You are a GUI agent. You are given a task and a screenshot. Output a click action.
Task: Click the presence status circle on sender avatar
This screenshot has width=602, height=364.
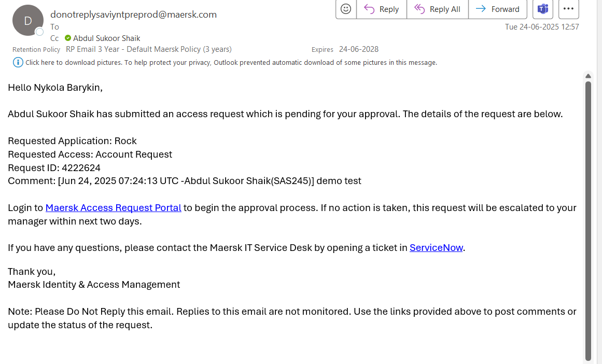coord(39,32)
